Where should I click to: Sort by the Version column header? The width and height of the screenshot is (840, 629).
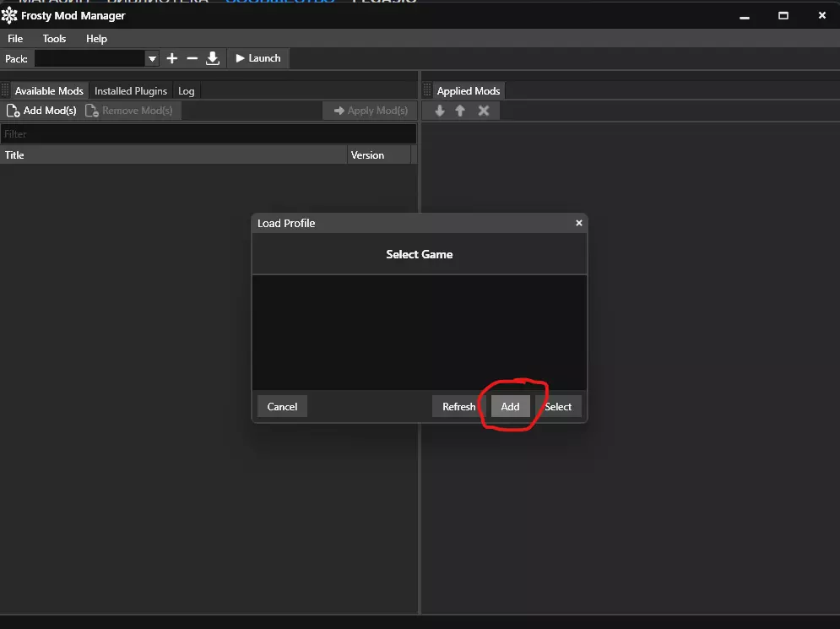[x=379, y=155]
